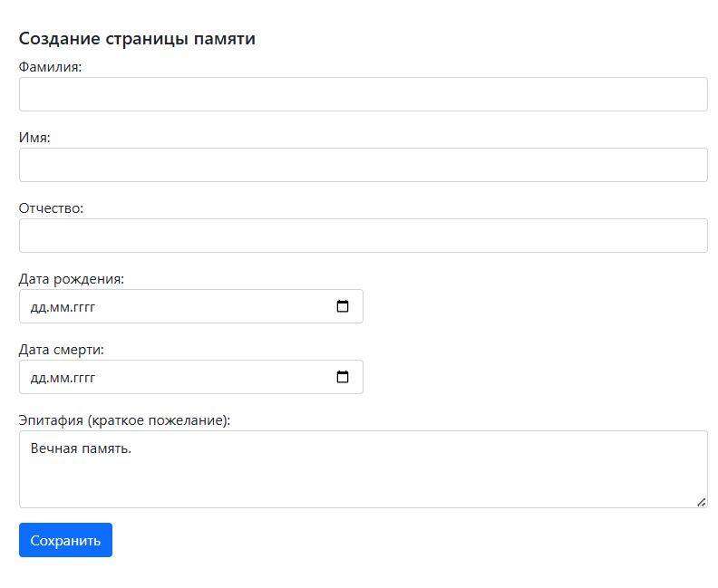Screen dimensions: 718x588
Task: Click the Фамилия: label
Action: click(x=50, y=67)
